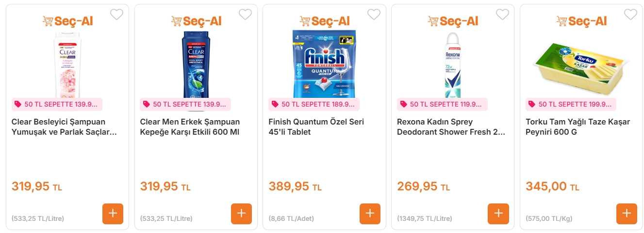Open Clear Men Erkek Şampuan title link
644x233 pixels.
190,127
